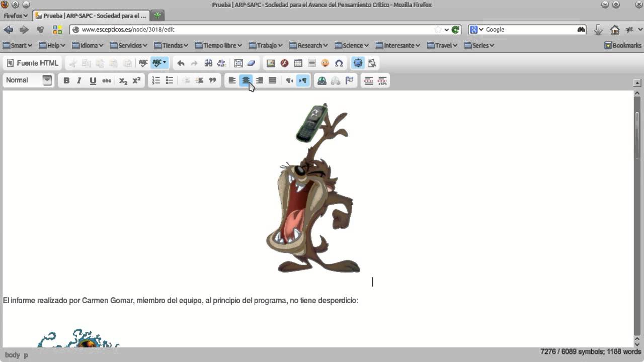Click the Remove Format eraser icon
This screenshot has width=644, height=362.
252,63
